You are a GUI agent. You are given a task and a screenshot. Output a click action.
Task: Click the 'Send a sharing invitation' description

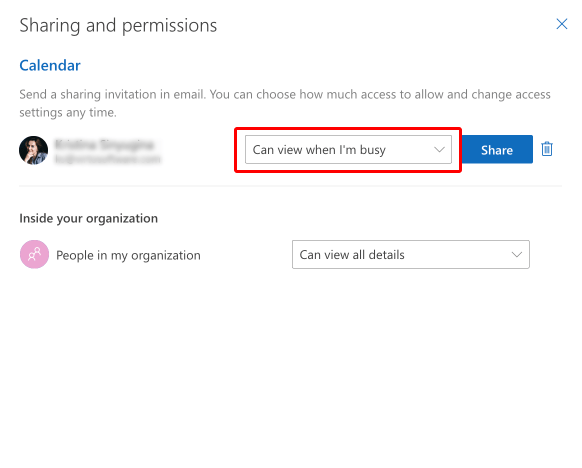click(285, 103)
